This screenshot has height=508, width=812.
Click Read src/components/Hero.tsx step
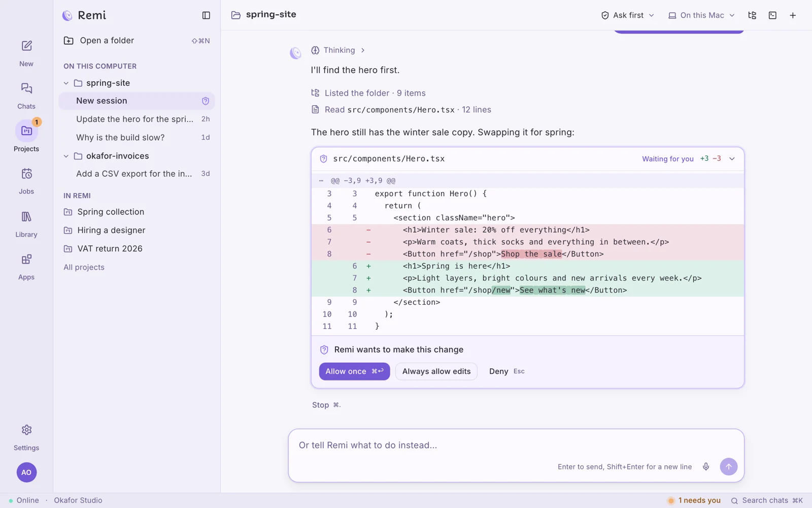[401, 110]
